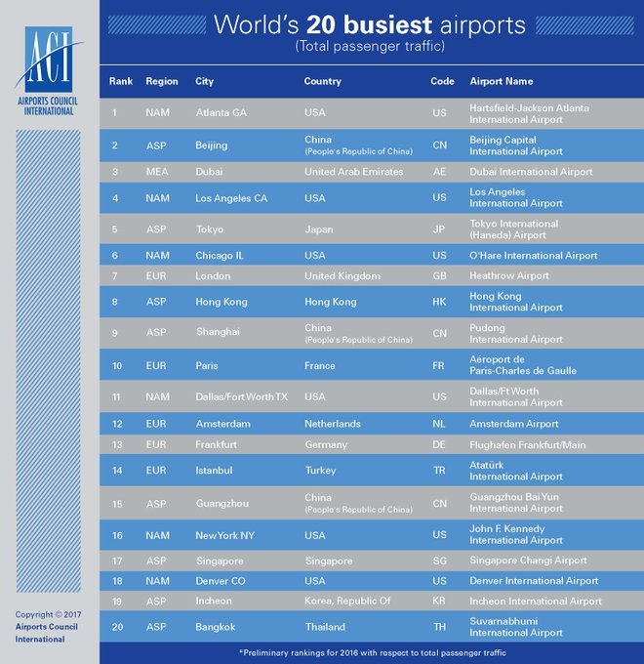Click the 'Chicago IL' city cell
This screenshot has height=664, width=644.
click(220, 256)
